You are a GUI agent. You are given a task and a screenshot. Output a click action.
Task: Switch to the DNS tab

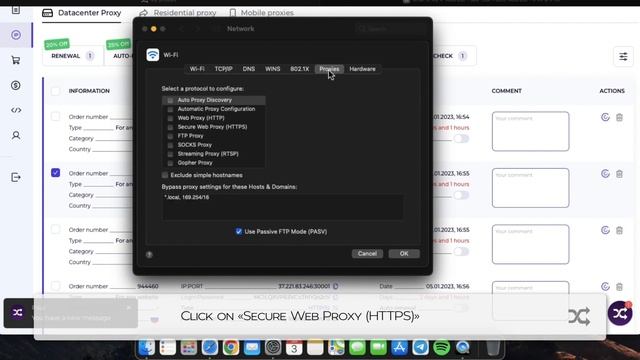click(x=249, y=69)
